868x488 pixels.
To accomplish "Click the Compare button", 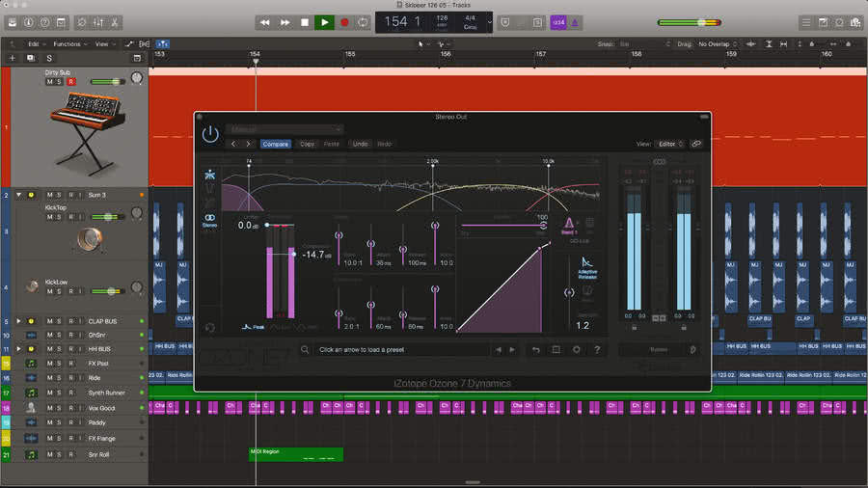I will (x=276, y=144).
